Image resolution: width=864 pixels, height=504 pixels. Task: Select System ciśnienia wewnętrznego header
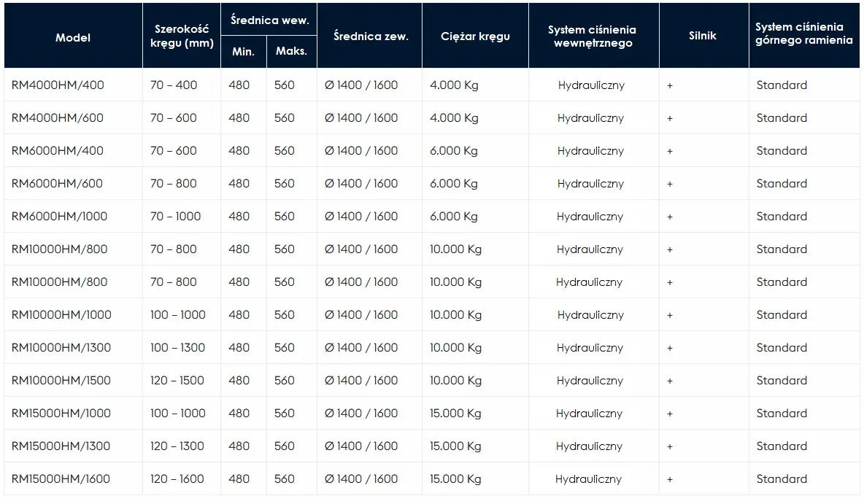click(x=593, y=36)
